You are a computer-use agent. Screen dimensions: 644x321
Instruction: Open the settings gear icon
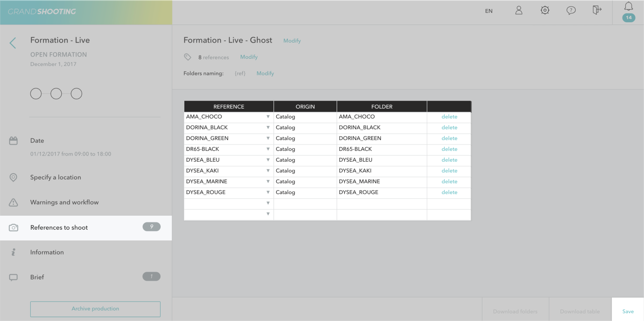pyautogui.click(x=545, y=11)
